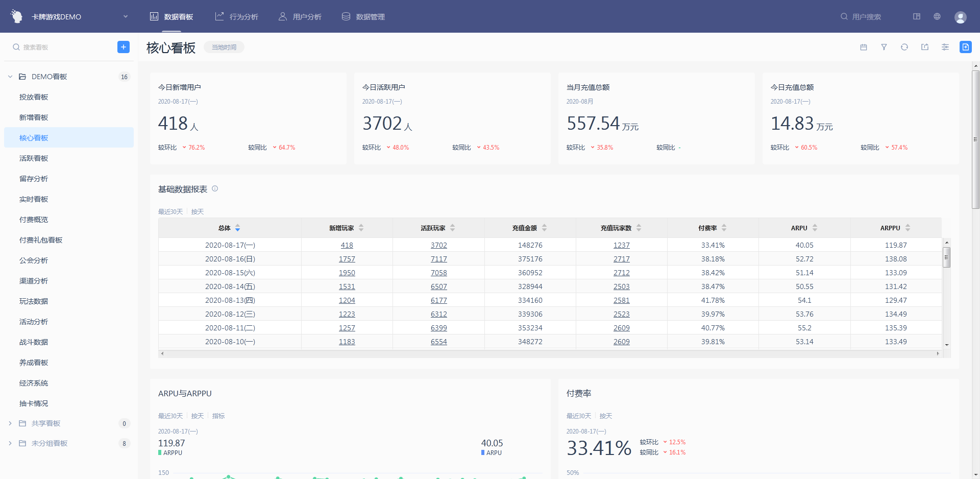Screen dimensions: 980x479
Task: Open the dashboard filter funnel icon
Action: pos(884,47)
